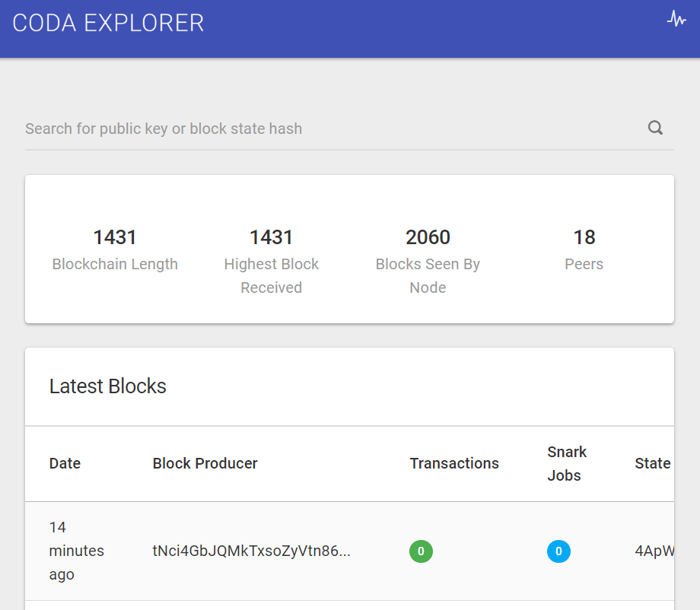The image size is (700, 610).
Task: Click the Peers count of 18
Action: (x=584, y=237)
